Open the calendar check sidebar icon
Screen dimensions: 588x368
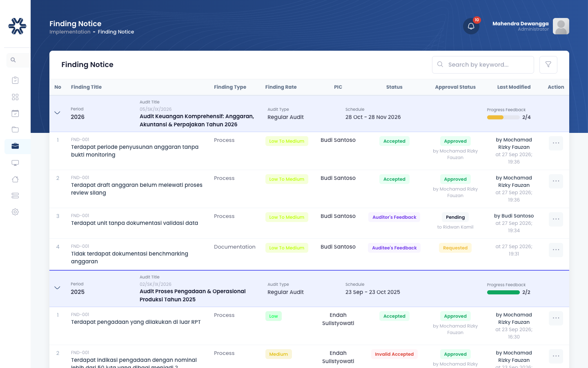(15, 113)
